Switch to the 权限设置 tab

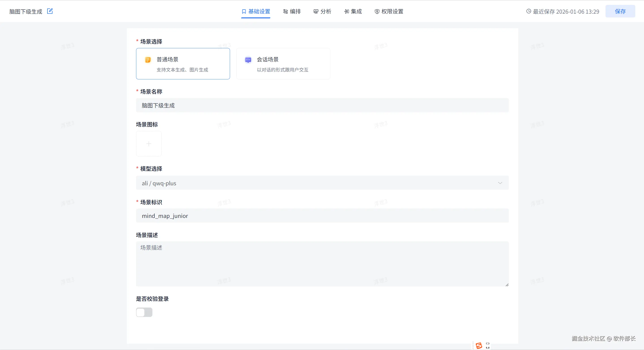tap(392, 11)
